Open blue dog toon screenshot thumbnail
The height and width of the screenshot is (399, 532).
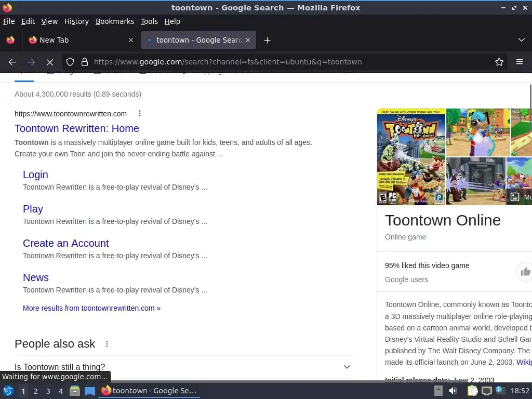[x=478, y=132]
